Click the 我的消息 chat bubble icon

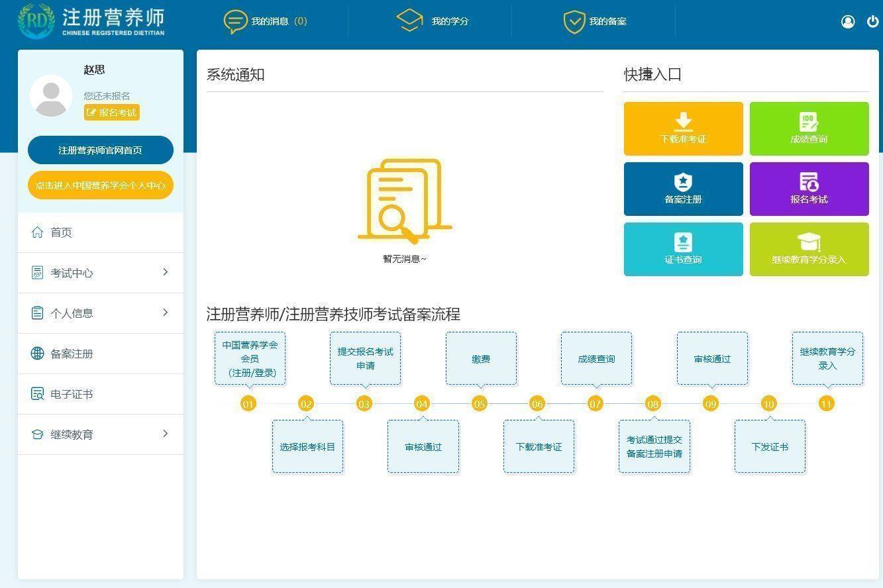(235, 21)
